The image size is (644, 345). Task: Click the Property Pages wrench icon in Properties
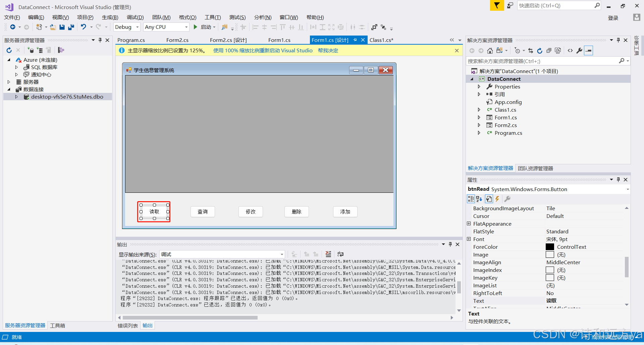click(x=507, y=199)
